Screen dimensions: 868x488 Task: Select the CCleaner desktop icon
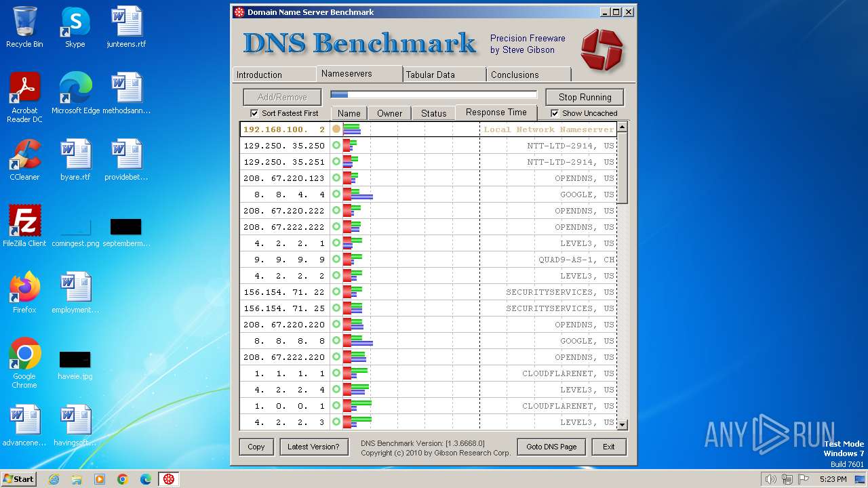24,160
